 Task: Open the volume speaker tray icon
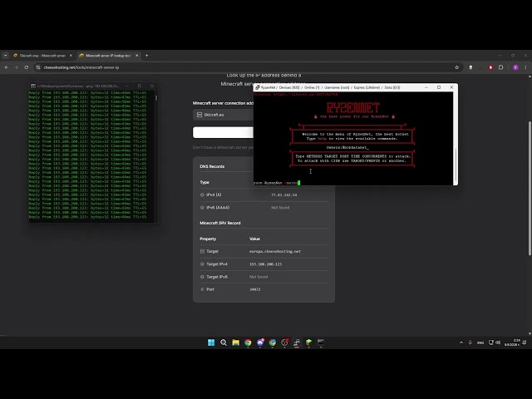click(x=498, y=342)
